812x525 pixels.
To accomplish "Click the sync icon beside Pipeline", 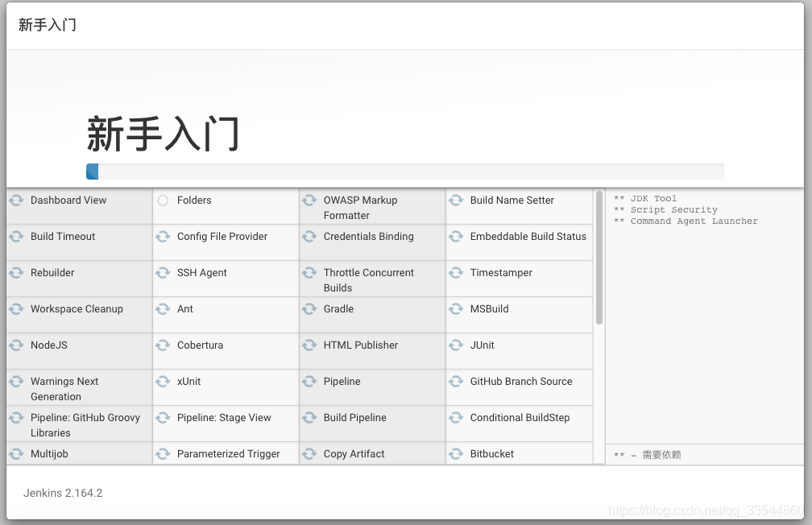I will point(309,382).
